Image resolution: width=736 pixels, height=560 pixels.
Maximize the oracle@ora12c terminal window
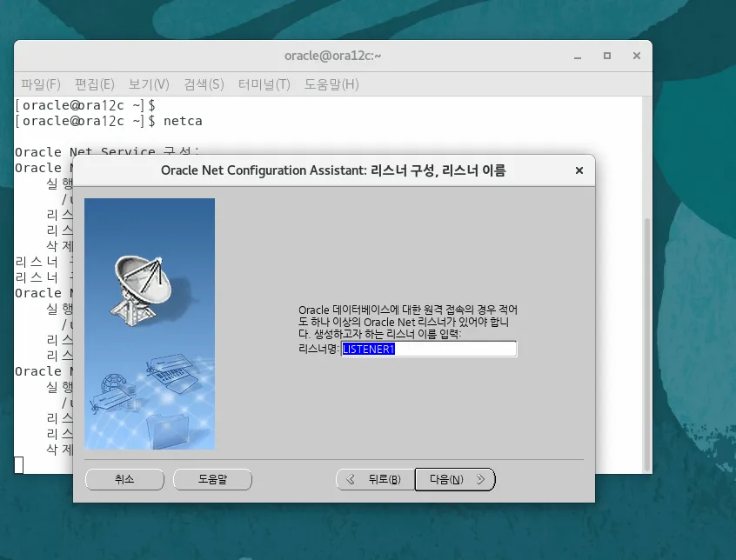point(607,56)
